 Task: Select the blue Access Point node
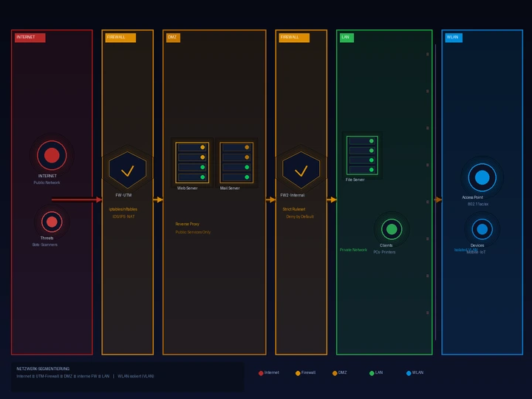tap(482, 177)
